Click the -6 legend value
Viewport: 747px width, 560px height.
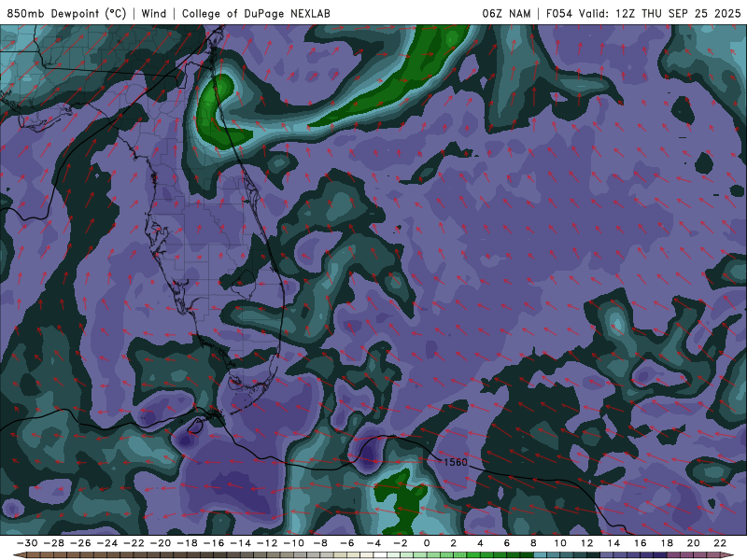[x=347, y=543]
